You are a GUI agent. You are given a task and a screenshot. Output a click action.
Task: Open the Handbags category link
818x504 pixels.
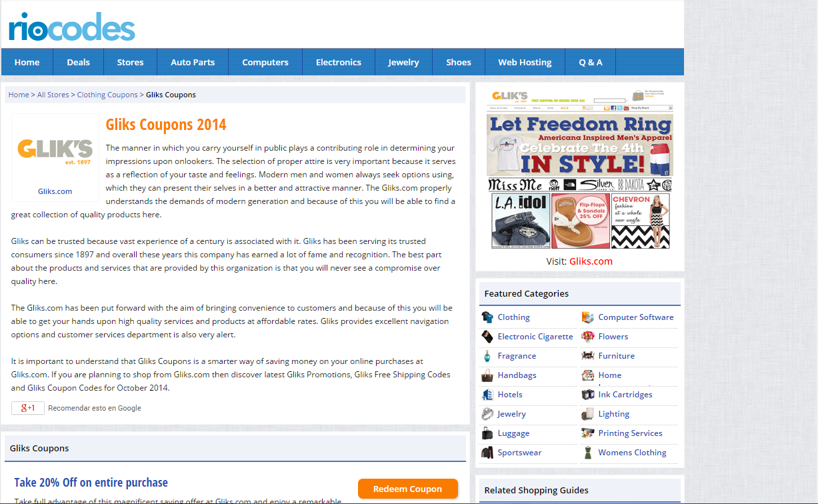pyautogui.click(x=517, y=375)
